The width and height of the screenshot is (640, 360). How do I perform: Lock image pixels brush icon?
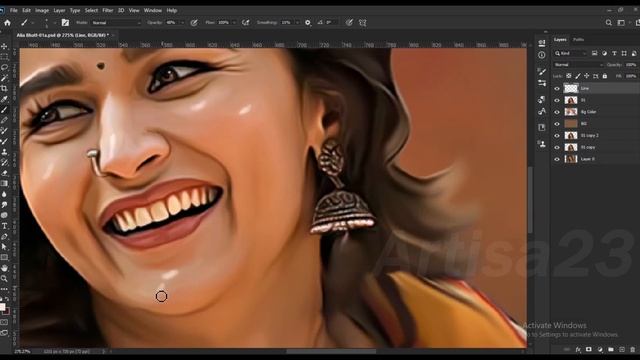point(578,76)
